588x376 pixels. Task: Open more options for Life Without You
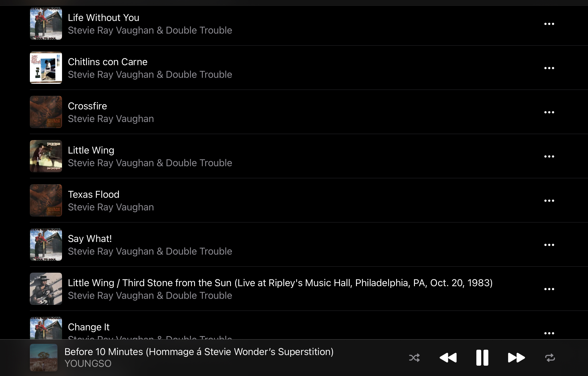(549, 24)
